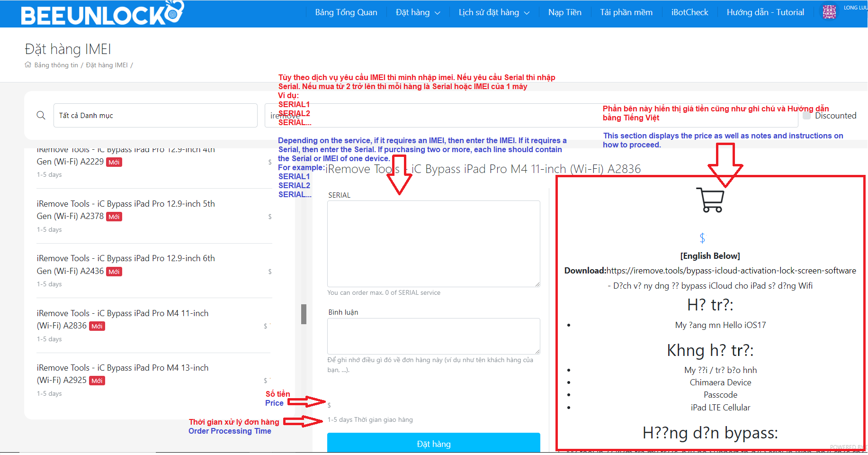868x455 pixels.
Task: Select iPad Pro 12.9-inch 5th Gen A2378 service
Action: point(154,216)
